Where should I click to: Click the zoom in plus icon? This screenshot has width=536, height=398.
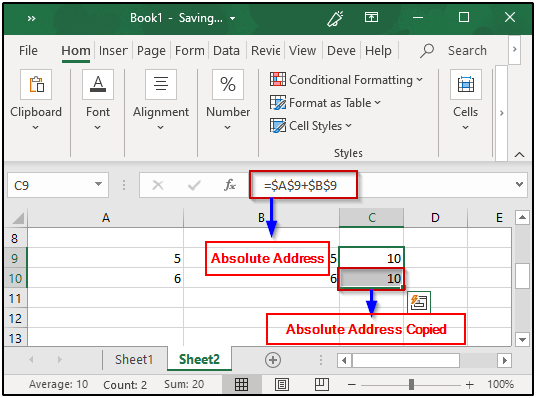(470, 385)
